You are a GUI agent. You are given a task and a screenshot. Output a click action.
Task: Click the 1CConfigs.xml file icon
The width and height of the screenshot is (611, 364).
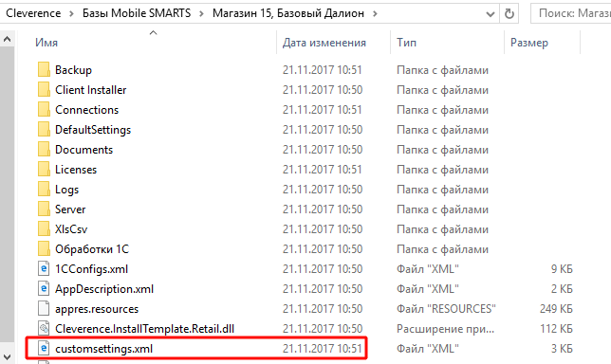click(44, 268)
